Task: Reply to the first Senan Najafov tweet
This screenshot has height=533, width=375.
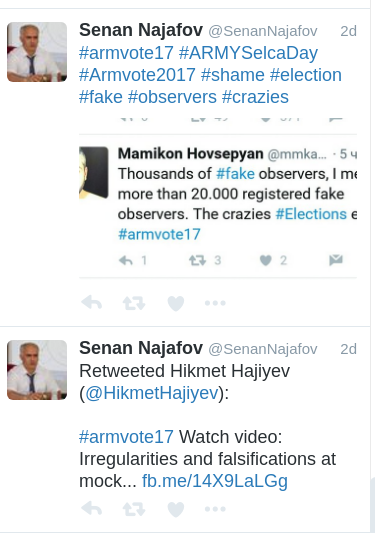Action: pyautogui.click(x=92, y=302)
